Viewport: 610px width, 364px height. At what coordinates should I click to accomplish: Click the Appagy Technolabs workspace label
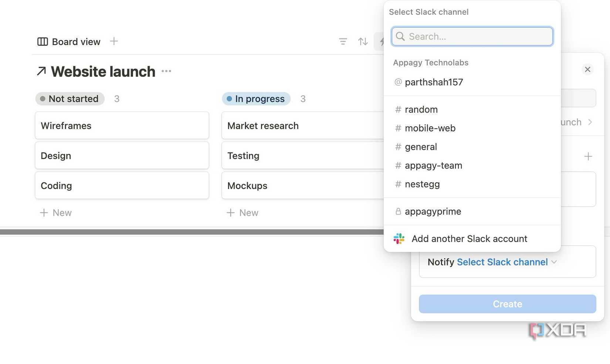coord(431,62)
